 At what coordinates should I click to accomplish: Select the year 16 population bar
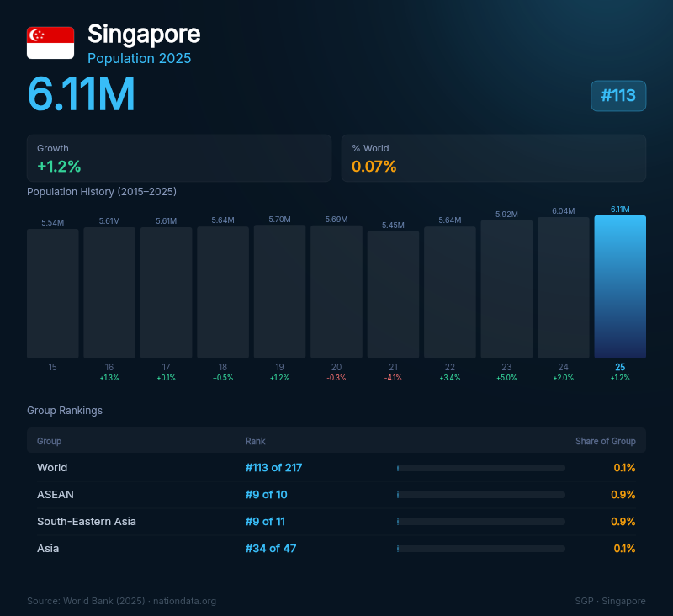click(x=109, y=293)
